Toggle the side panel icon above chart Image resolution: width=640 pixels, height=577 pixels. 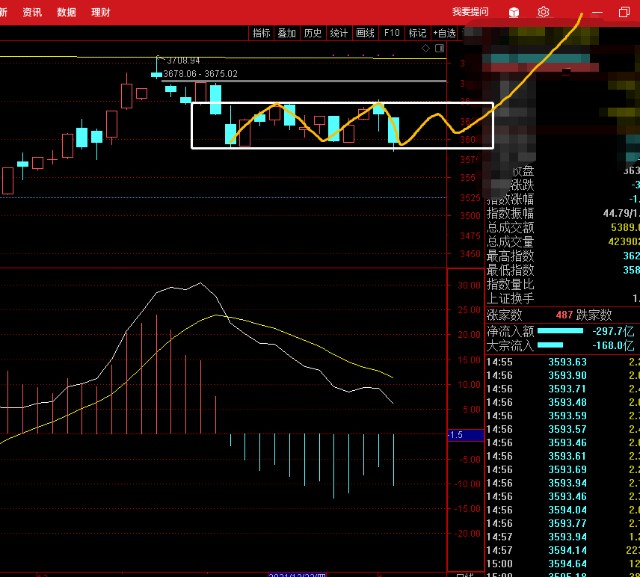click(x=440, y=49)
